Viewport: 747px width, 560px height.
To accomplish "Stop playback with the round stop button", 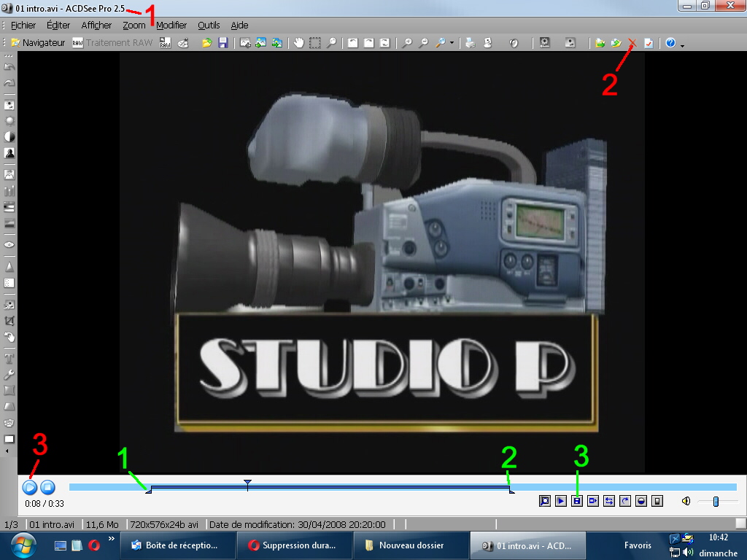I will click(x=47, y=487).
